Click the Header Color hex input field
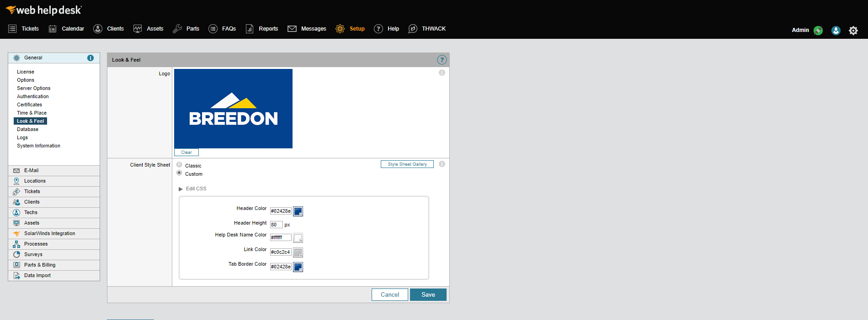This screenshot has height=320, width=868. pyautogui.click(x=281, y=211)
